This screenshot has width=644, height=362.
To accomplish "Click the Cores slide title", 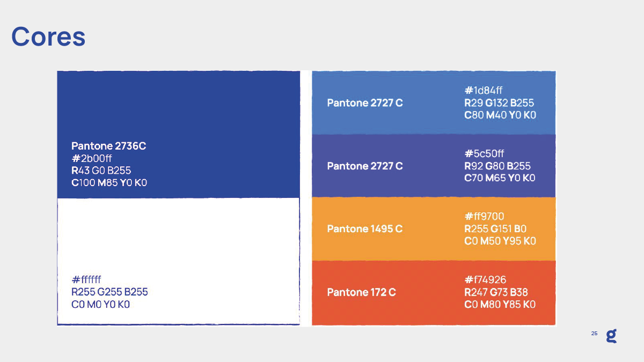I will click(48, 36).
